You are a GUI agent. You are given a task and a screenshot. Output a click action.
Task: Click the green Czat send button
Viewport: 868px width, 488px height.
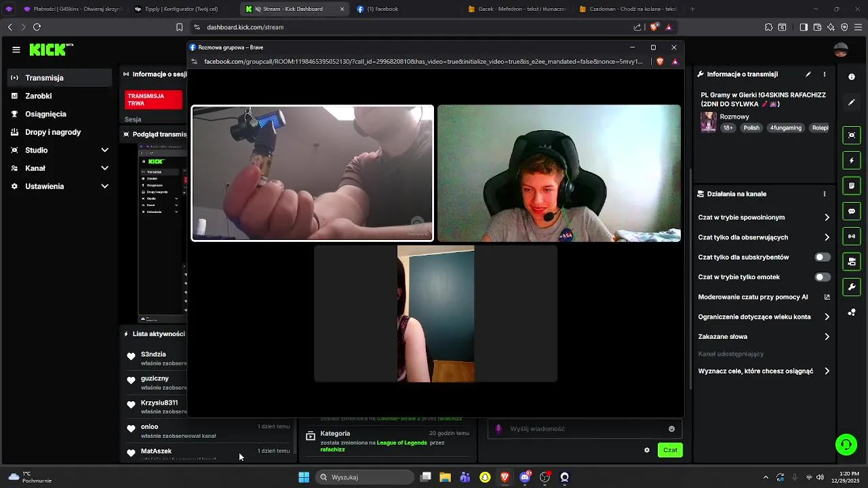[x=670, y=450]
